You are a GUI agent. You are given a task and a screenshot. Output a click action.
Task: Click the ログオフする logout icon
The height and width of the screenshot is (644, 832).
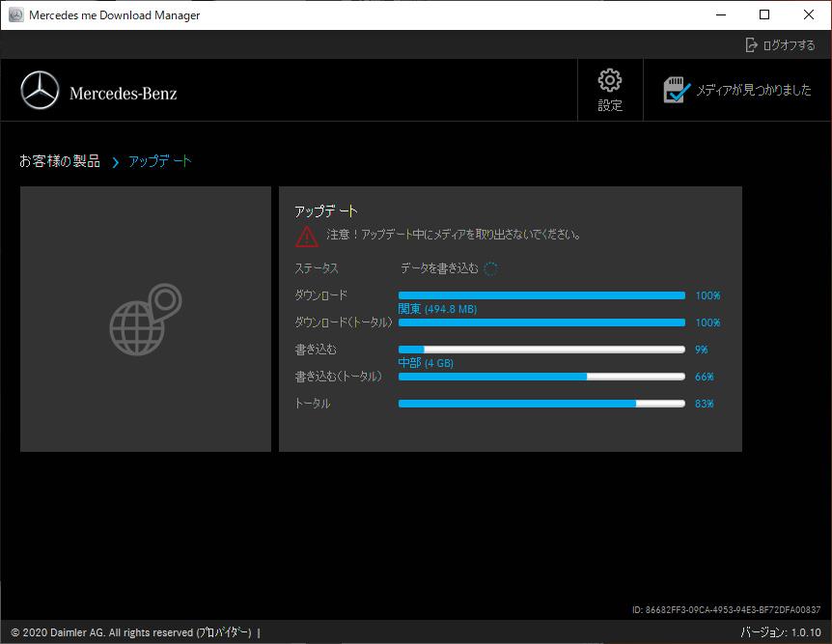[x=751, y=45]
